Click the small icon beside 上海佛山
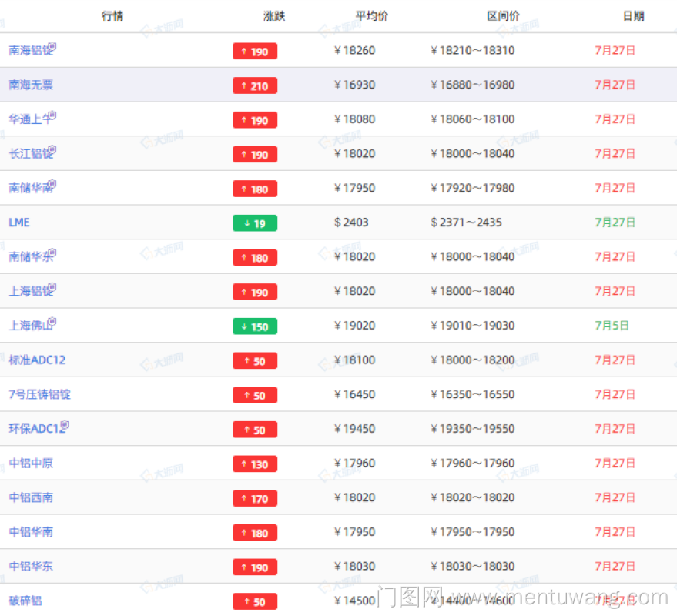 click(52, 323)
